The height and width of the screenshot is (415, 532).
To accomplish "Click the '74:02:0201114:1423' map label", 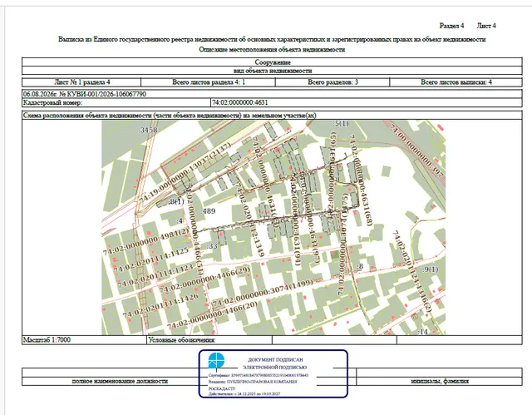I will point(155,275).
